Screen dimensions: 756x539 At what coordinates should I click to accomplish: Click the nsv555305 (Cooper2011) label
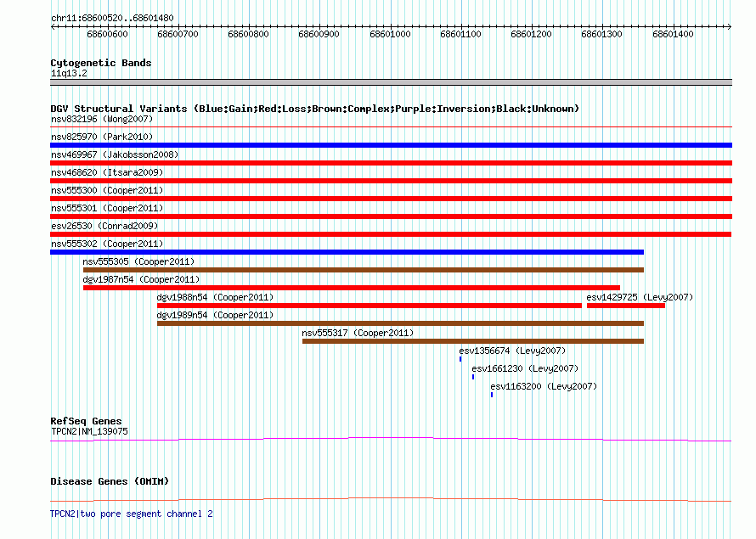click(138, 261)
